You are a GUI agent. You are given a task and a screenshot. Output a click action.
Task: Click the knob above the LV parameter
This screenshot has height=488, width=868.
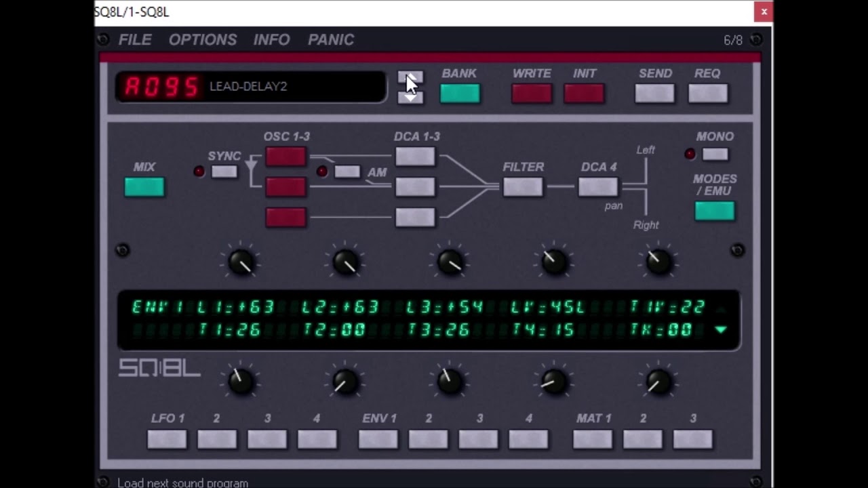coord(554,262)
